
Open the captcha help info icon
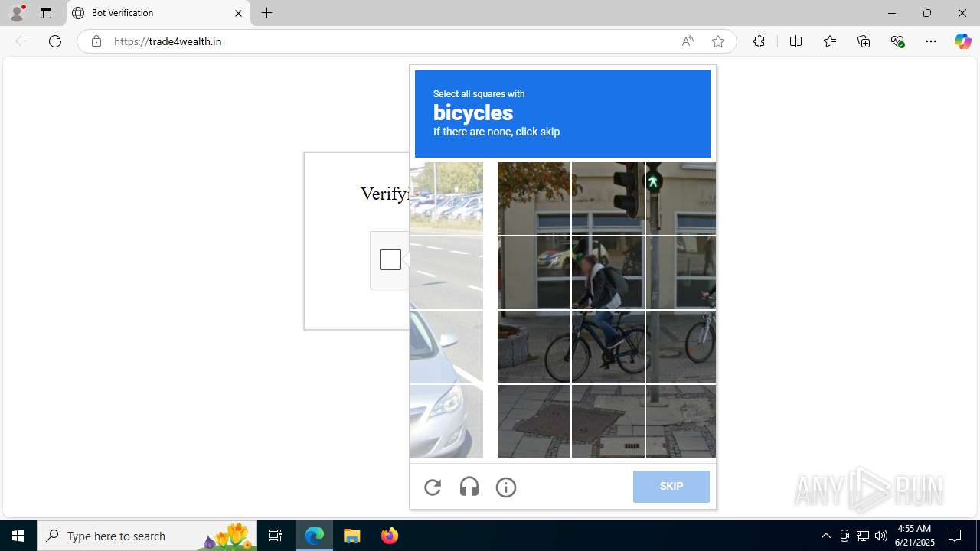pos(506,487)
